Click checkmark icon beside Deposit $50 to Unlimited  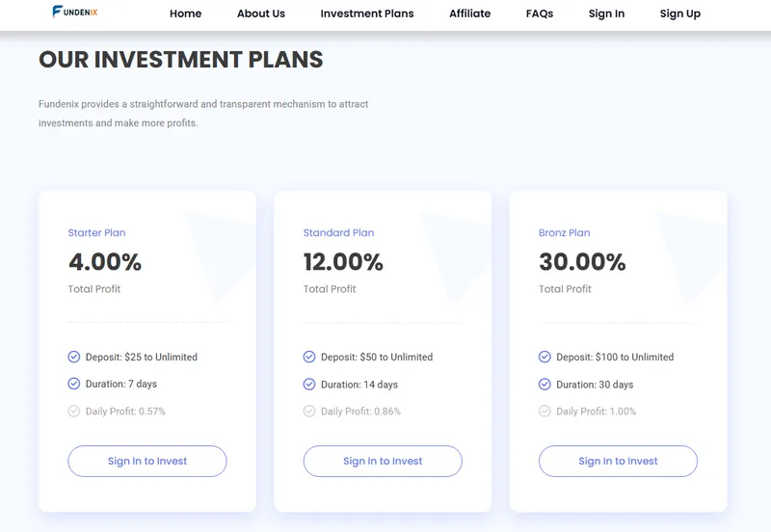tap(309, 357)
